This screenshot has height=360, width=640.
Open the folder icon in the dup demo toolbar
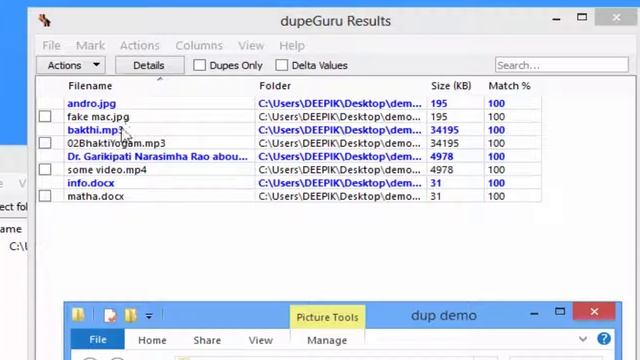pos(78,315)
